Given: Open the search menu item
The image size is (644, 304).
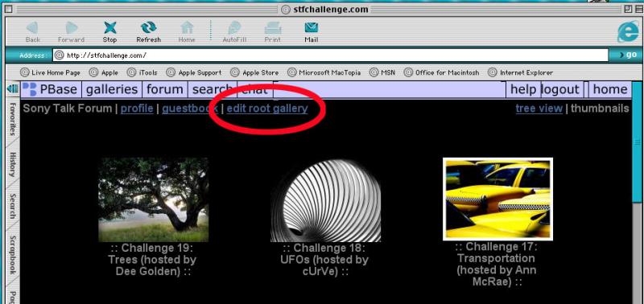Looking at the screenshot, I should pos(212,89).
